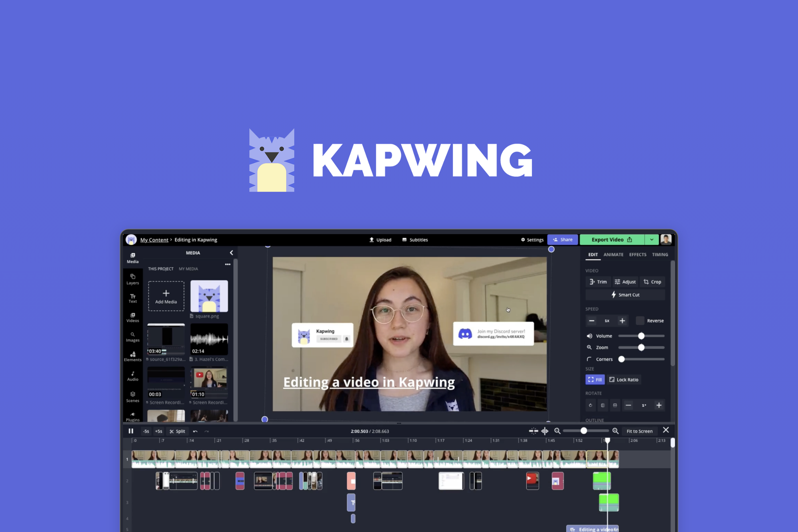The image size is (798, 532).
Task: Switch to the Effects tab
Action: 637,254
